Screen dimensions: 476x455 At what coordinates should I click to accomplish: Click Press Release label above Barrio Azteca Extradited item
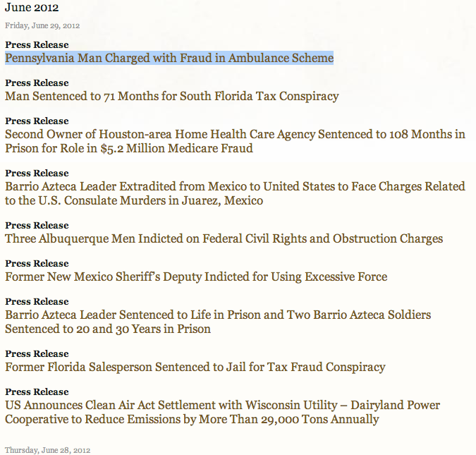tap(37, 173)
